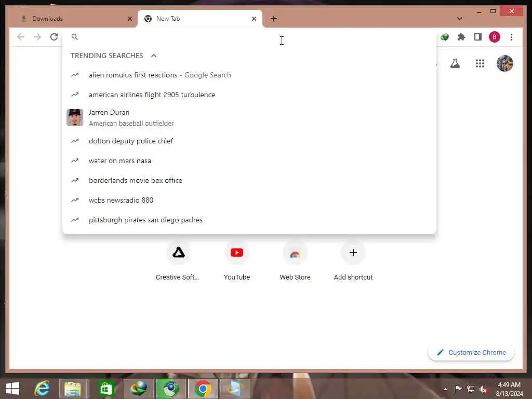This screenshot has height=399, width=532.
Task: Open the Internet Download Manager extension icon
Action: coord(445,37)
